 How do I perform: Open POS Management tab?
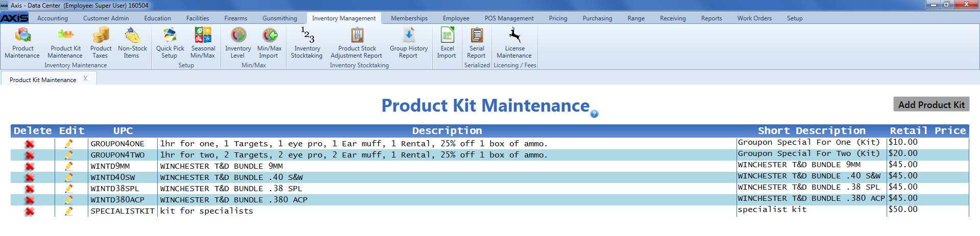[x=509, y=18]
